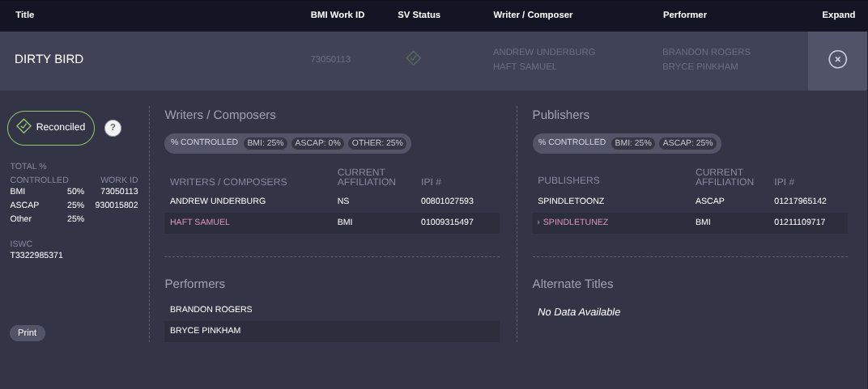This screenshot has width=868, height=389.
Task: Click BRYCE PINKHAM in the header row
Action: 700,66
